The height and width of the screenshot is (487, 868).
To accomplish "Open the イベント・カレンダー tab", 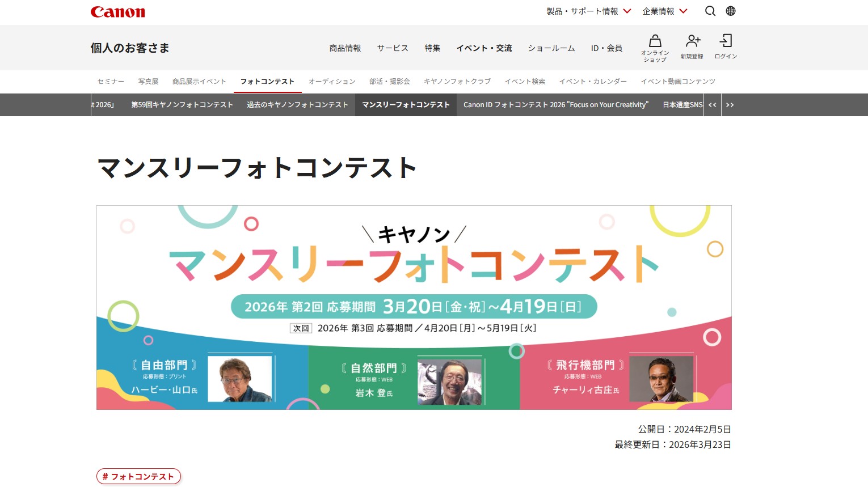I will 593,82.
